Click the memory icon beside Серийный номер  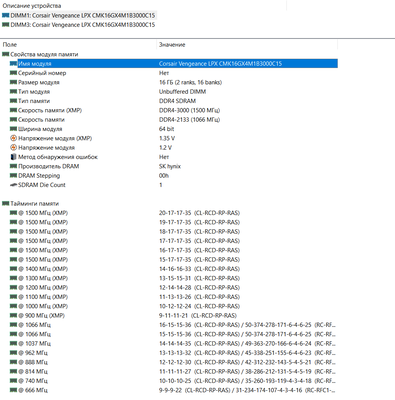coord(13,73)
